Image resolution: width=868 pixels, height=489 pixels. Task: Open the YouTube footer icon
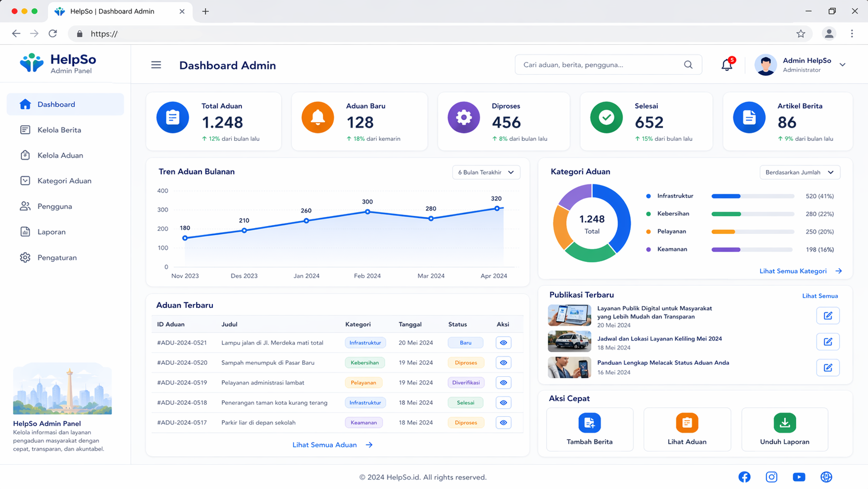coord(799,477)
